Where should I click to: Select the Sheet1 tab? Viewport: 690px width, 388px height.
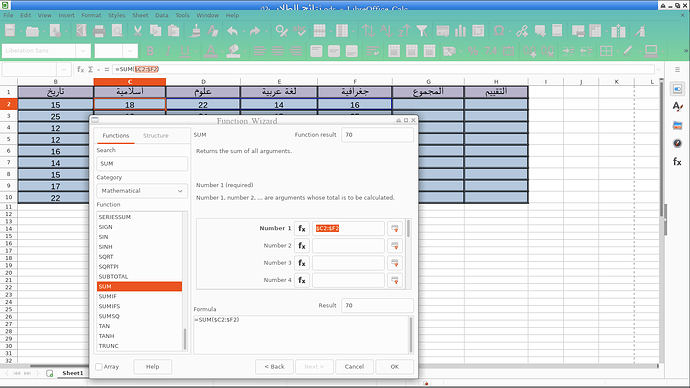(73, 373)
